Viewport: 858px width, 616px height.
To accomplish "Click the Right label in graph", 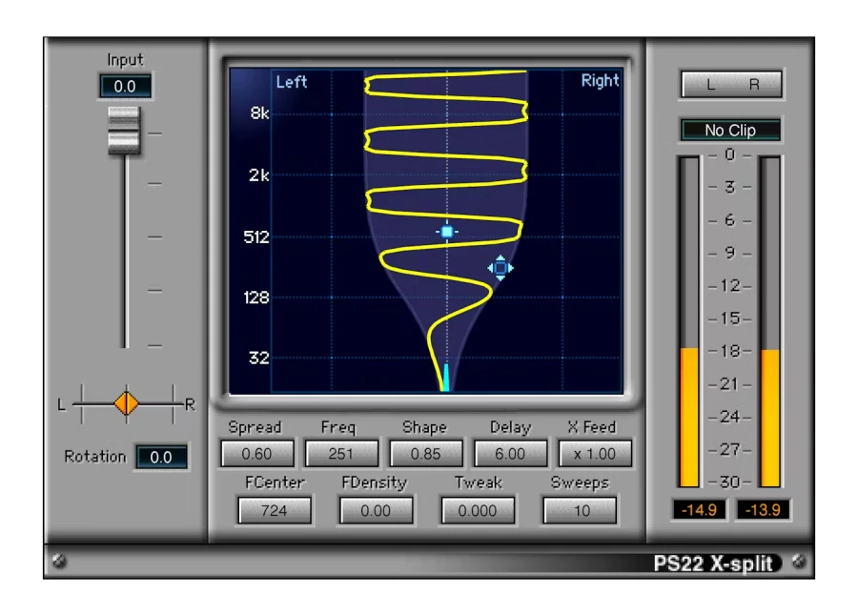I will pos(600,81).
